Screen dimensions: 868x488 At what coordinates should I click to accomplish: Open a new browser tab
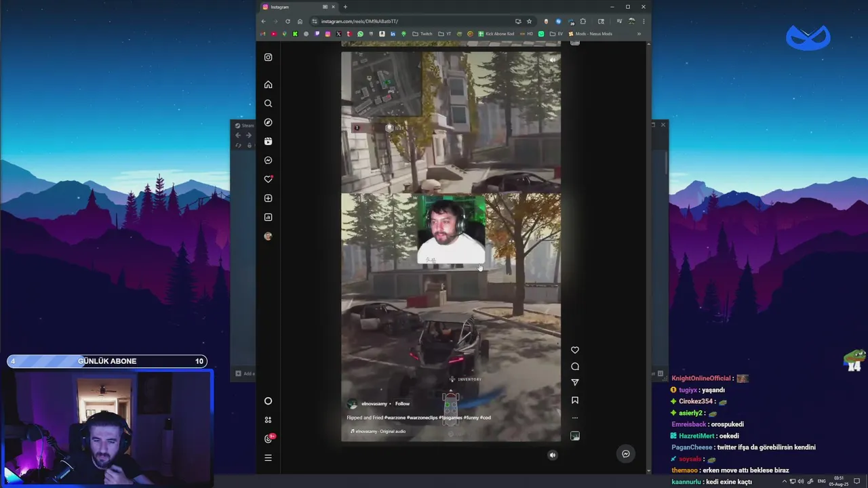345,7
